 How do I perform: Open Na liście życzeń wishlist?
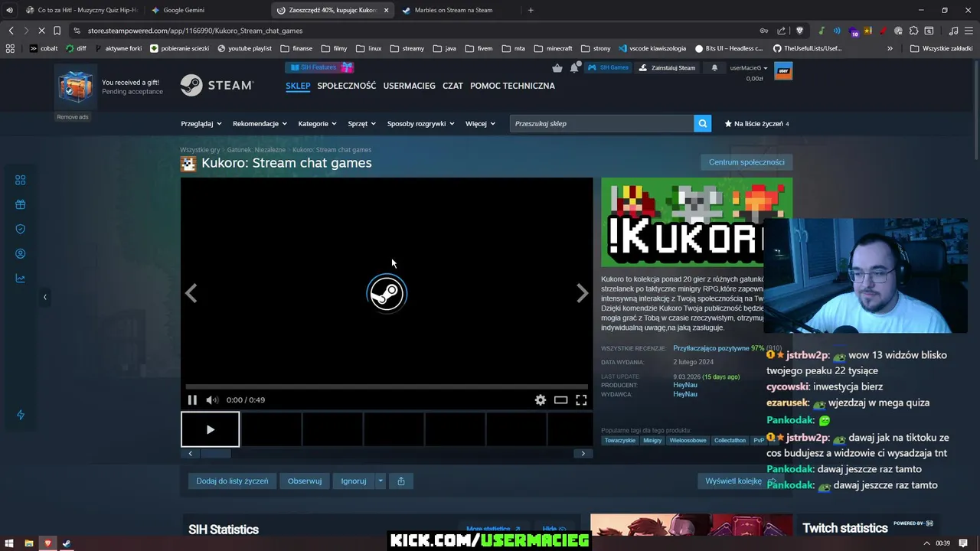[757, 123]
